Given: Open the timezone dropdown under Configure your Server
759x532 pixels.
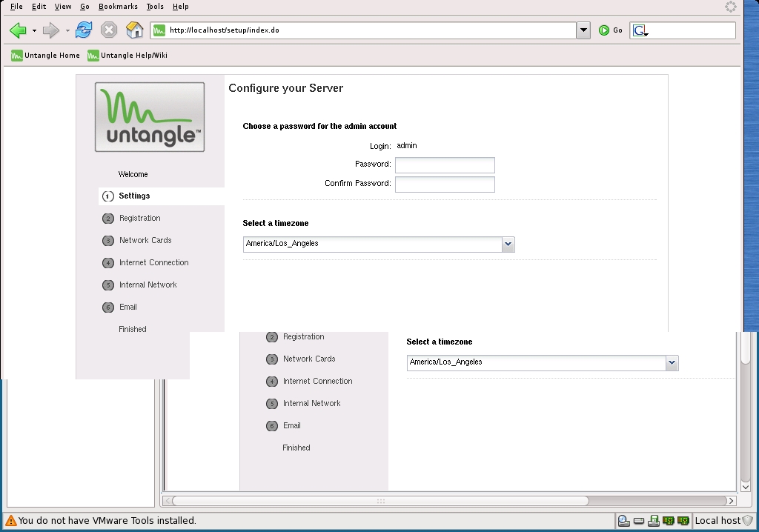Looking at the screenshot, I should pos(508,244).
